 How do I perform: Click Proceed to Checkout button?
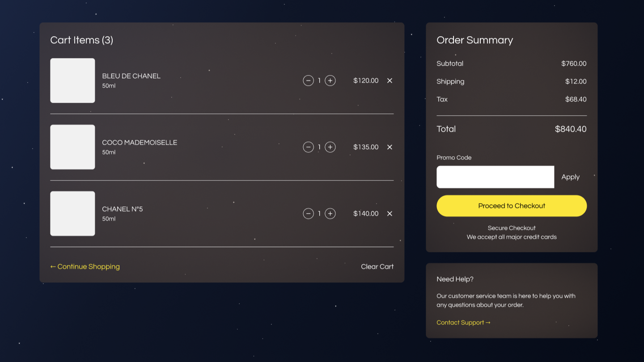point(511,206)
